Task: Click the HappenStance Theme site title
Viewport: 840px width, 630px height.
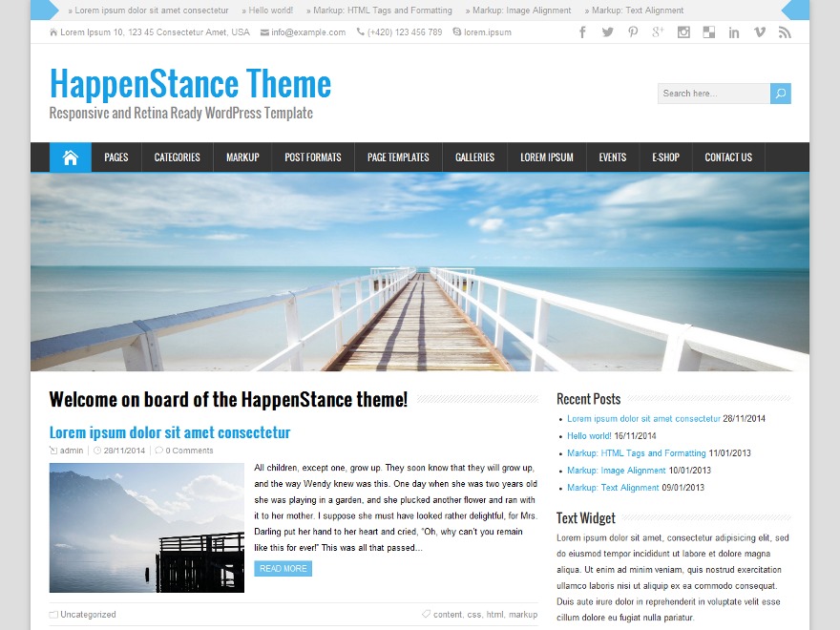Action: tap(190, 84)
